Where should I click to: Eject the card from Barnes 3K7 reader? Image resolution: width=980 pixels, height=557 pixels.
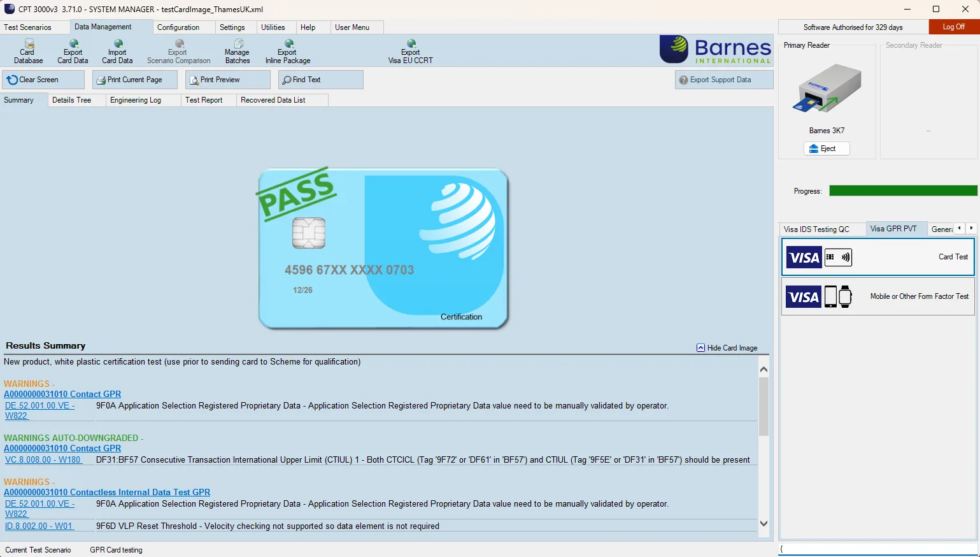[827, 148]
